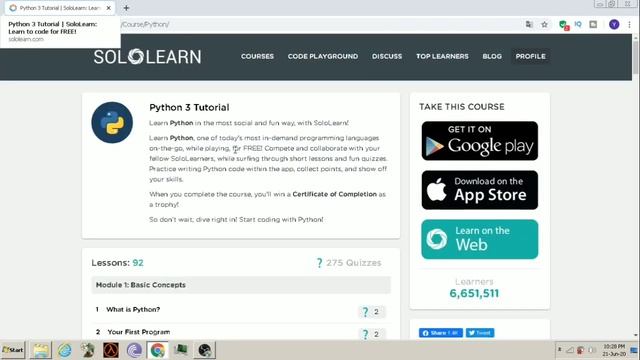Click the Twitter Tweet button
Viewport: 640px width, 360px height.
tap(480, 333)
